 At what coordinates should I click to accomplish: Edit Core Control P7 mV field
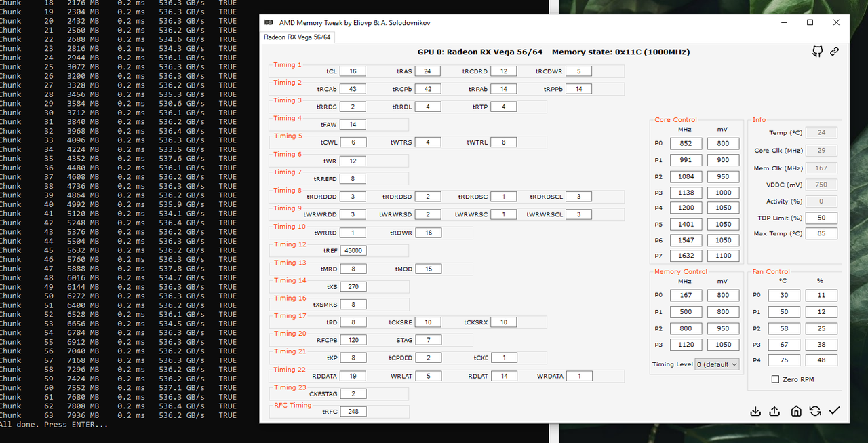[x=723, y=256]
